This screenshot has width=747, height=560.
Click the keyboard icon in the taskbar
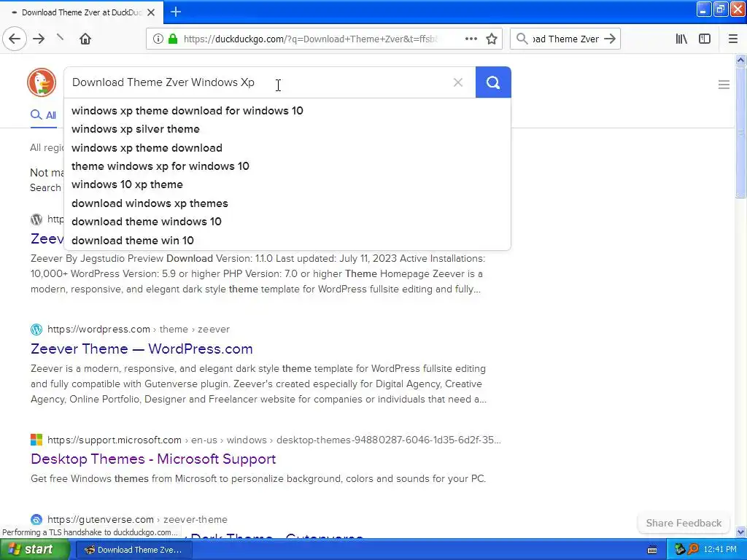pos(652,550)
